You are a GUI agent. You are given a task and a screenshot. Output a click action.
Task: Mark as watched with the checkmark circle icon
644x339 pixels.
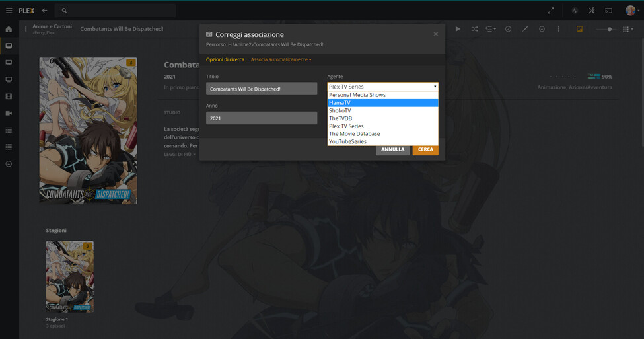pyautogui.click(x=508, y=29)
